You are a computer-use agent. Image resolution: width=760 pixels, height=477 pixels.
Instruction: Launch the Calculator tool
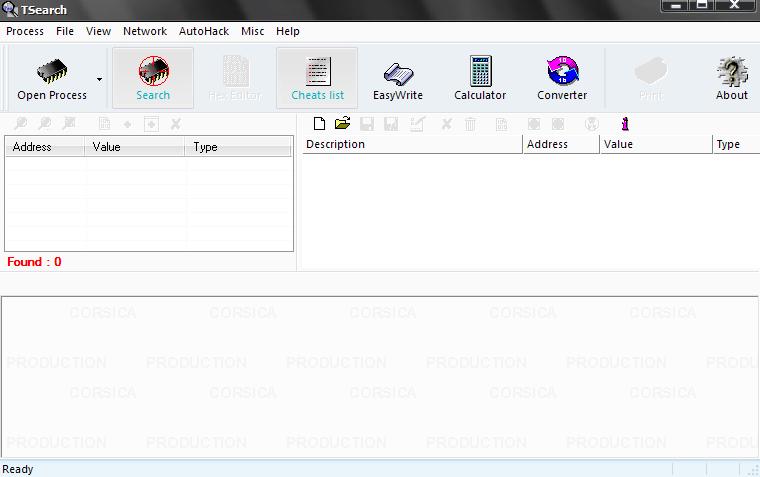pyautogui.click(x=480, y=79)
